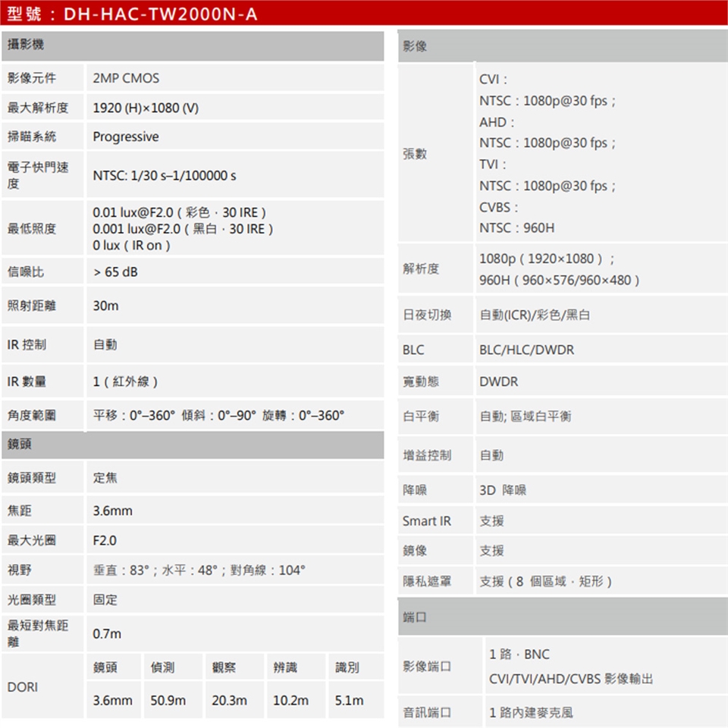Click the Progressive scan system value
This screenshot has height=728, width=728.
[126, 137]
